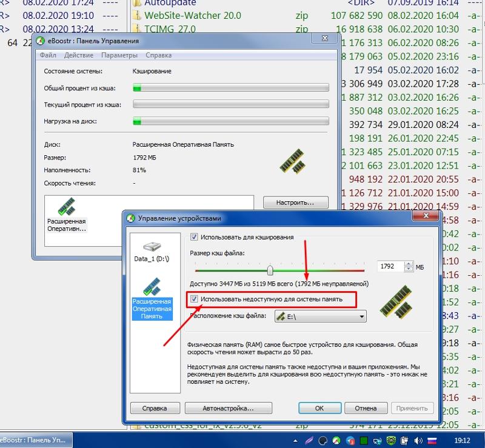The image size is (485, 448).
Task: Click the Автонастройка... button
Action: pyautogui.click(x=229, y=408)
